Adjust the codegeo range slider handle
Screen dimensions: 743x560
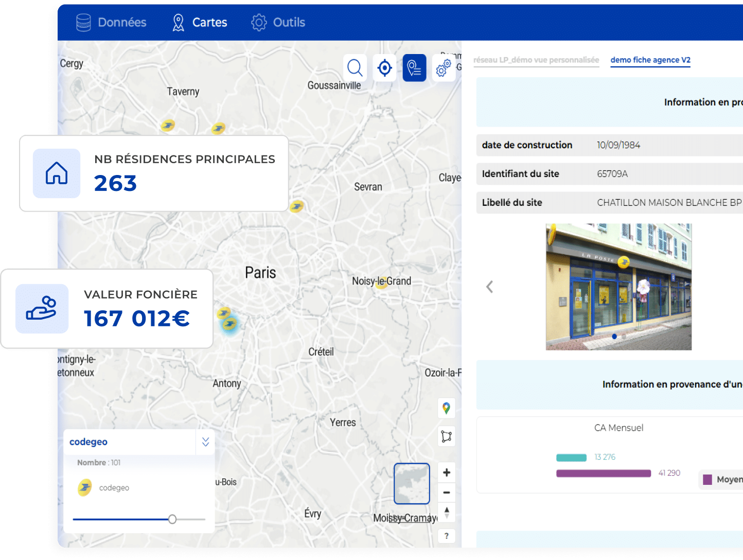pyautogui.click(x=172, y=519)
